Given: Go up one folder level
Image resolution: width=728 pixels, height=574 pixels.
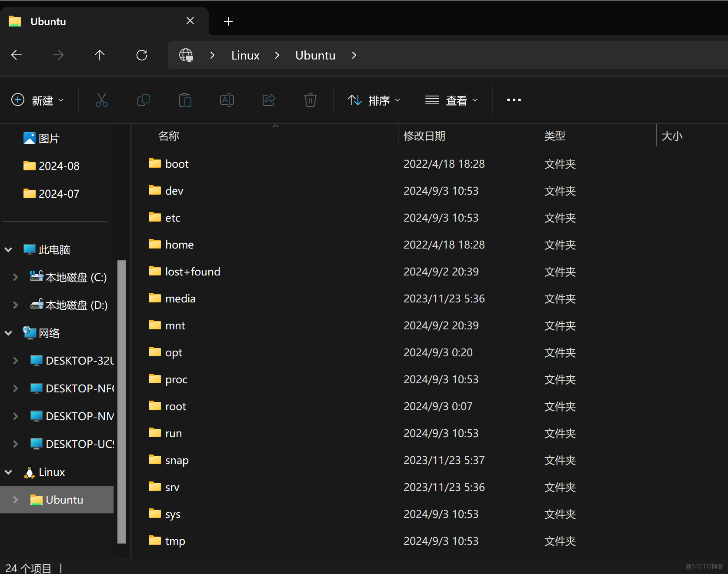Looking at the screenshot, I should [x=100, y=55].
